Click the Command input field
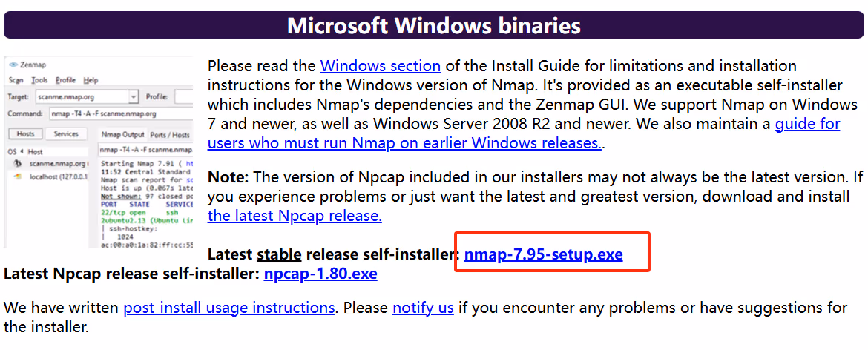 [120, 114]
